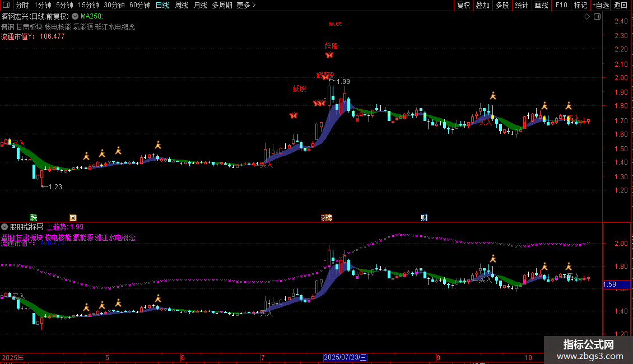Image resolution: width=633 pixels, height=364 pixels.
Task: Click the magenta concept tags in sub-chart
Action: [x=68, y=237]
